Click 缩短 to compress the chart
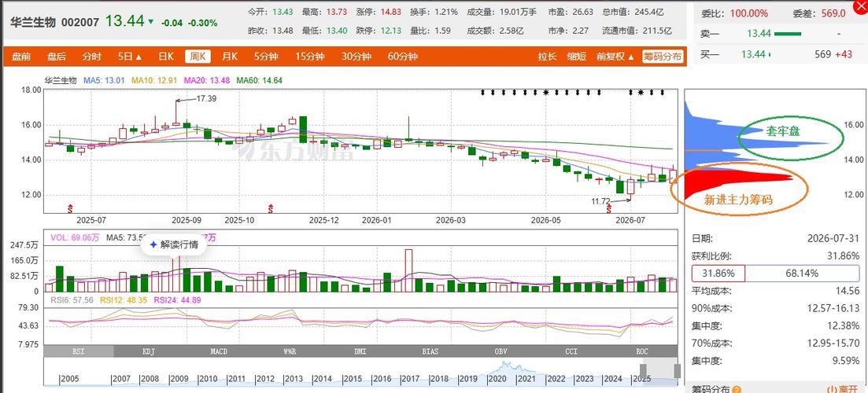Viewport: 868px width, 393px height. pos(576,57)
